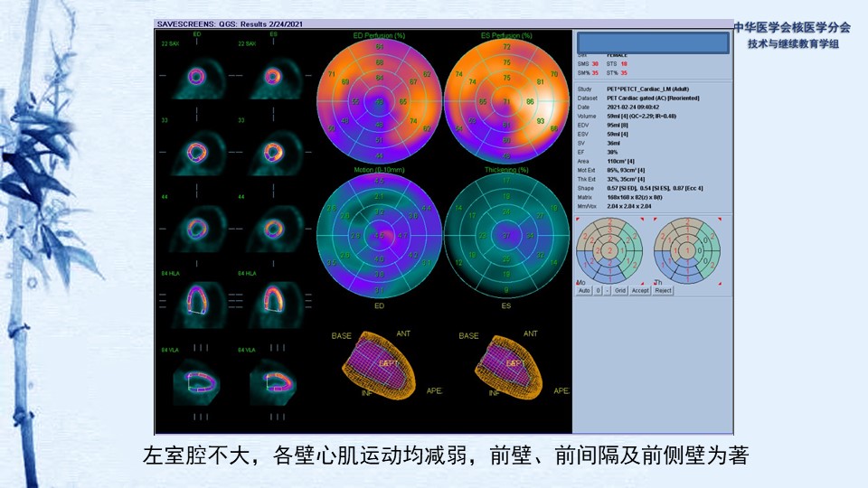868x488 pixels.
Task: Click the Auto scoring button
Action: point(584,291)
